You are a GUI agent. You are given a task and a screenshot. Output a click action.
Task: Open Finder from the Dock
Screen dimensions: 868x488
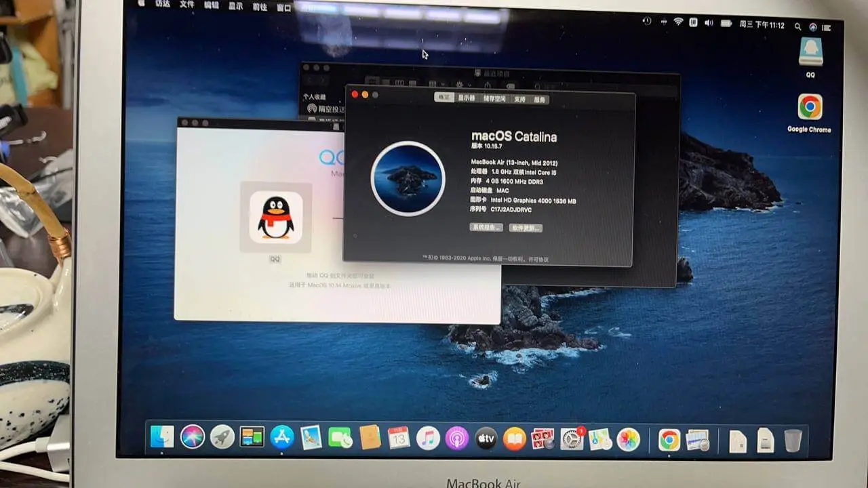coord(162,438)
